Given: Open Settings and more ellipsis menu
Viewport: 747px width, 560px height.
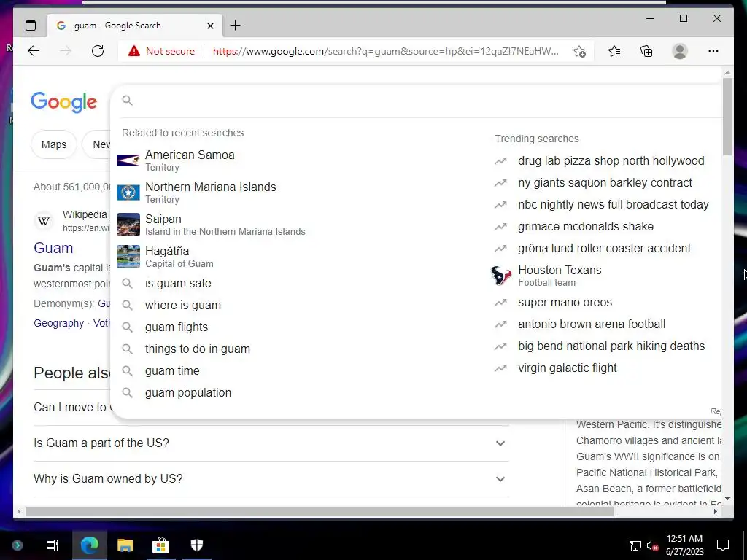Looking at the screenshot, I should (713, 51).
